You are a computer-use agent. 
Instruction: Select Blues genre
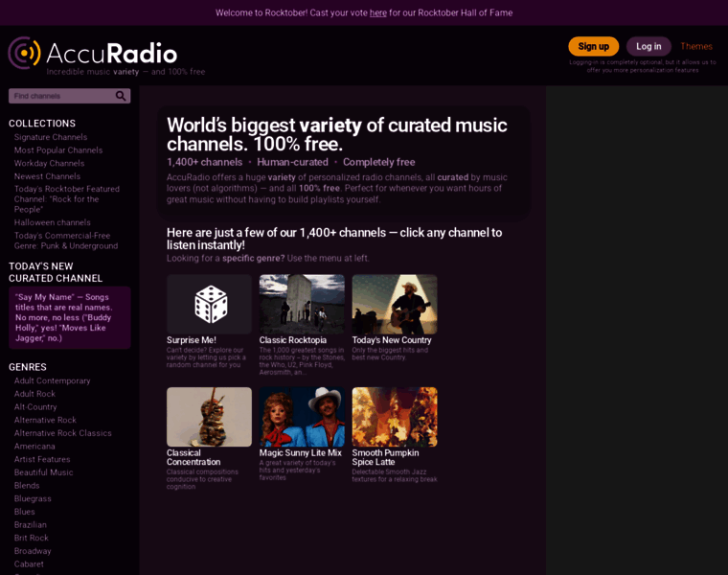point(24,512)
